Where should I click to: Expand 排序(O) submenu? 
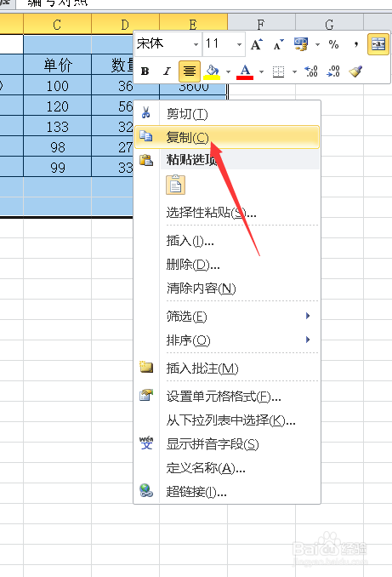[227, 340]
